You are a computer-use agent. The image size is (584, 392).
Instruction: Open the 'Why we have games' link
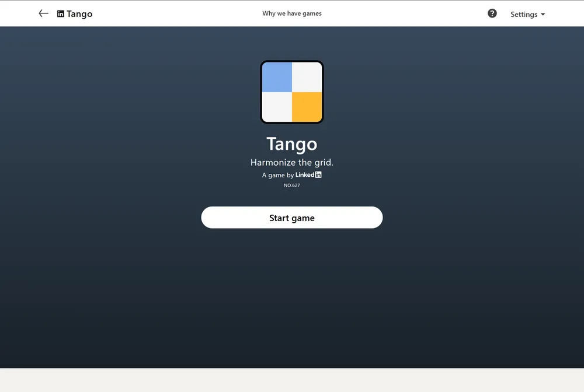(291, 13)
